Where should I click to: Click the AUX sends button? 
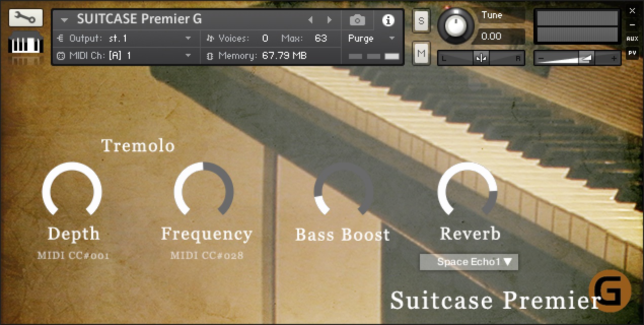click(632, 39)
